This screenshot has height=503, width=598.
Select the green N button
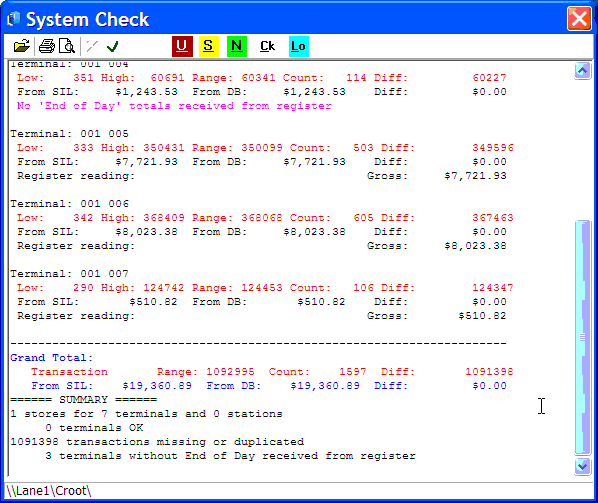point(237,47)
